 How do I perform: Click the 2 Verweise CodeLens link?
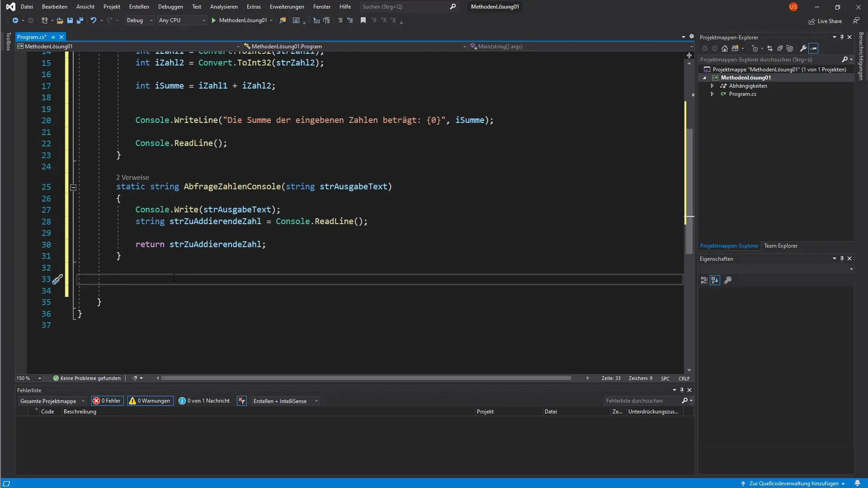[x=132, y=178]
